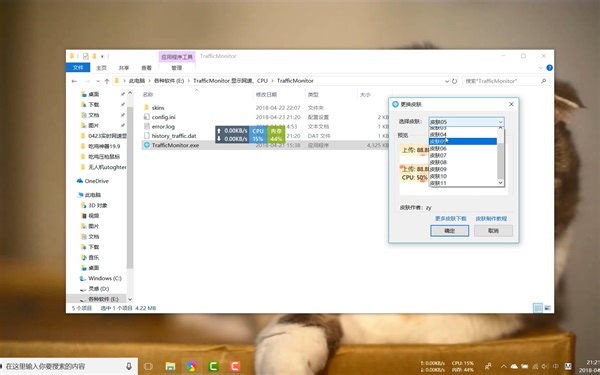Switch to the 主页 ribbon tab

point(101,68)
